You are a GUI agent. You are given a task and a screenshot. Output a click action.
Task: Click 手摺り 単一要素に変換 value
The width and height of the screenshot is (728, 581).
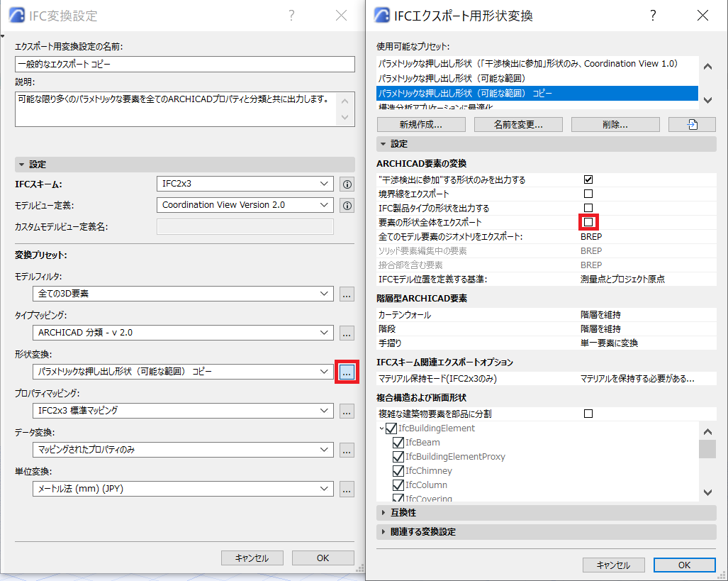point(609,343)
